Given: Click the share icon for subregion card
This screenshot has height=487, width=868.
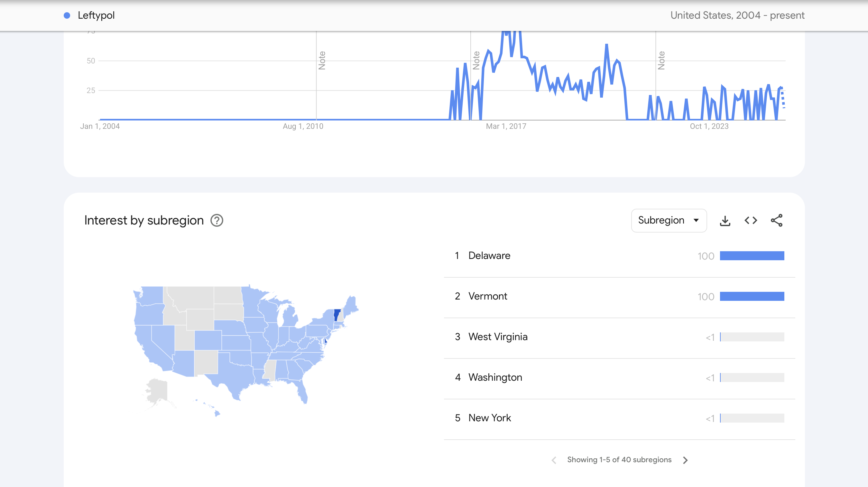Looking at the screenshot, I should (x=776, y=221).
